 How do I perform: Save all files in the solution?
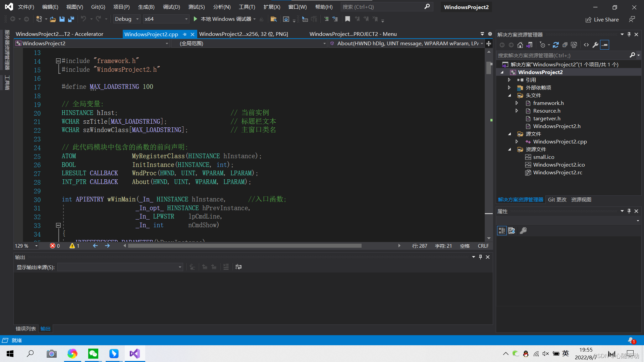[71, 19]
